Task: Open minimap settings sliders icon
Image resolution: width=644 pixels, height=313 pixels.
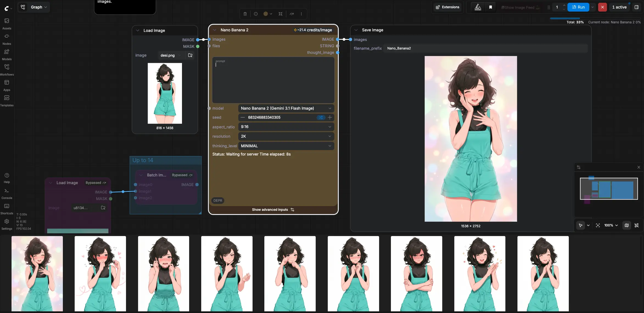Action: pos(579,167)
